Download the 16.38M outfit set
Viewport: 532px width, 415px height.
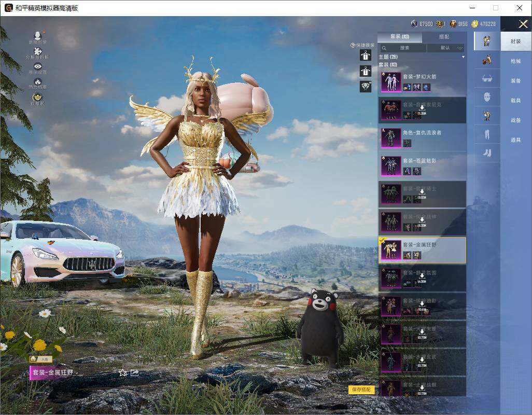pyautogui.click(x=422, y=222)
